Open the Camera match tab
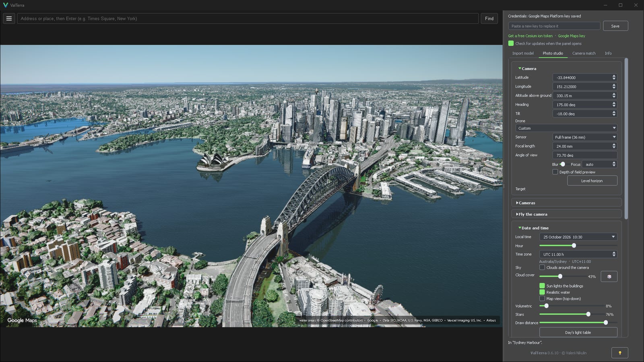This screenshot has width=644, height=362. pyautogui.click(x=584, y=53)
